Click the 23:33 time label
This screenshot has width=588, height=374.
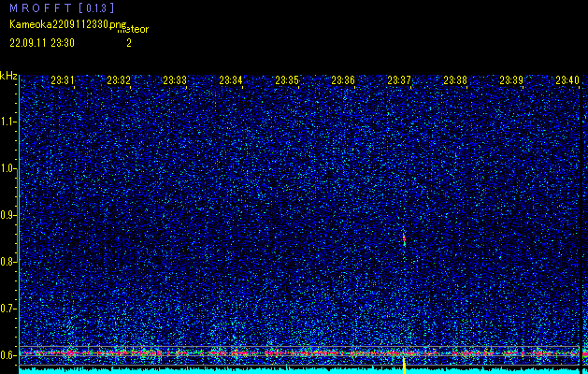[x=175, y=80]
